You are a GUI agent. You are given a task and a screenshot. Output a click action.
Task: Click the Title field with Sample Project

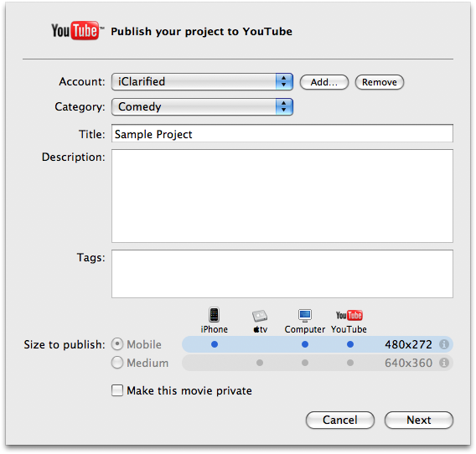pyautogui.click(x=282, y=133)
